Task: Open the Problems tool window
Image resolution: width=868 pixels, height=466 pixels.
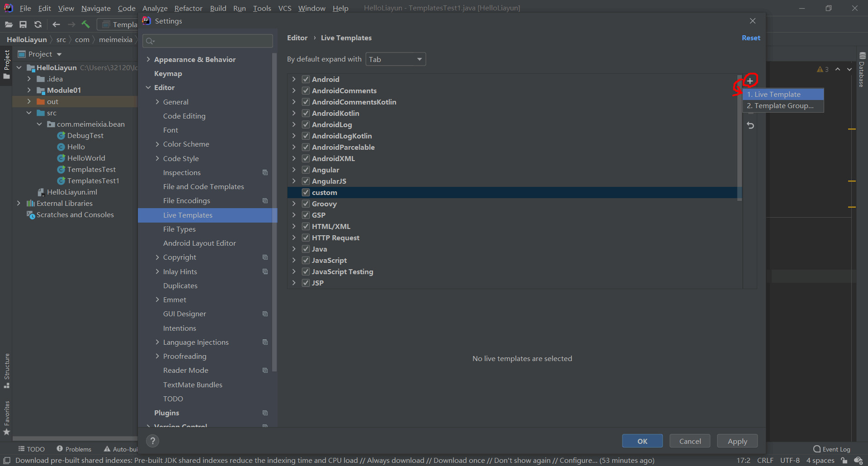Action: pos(74,449)
